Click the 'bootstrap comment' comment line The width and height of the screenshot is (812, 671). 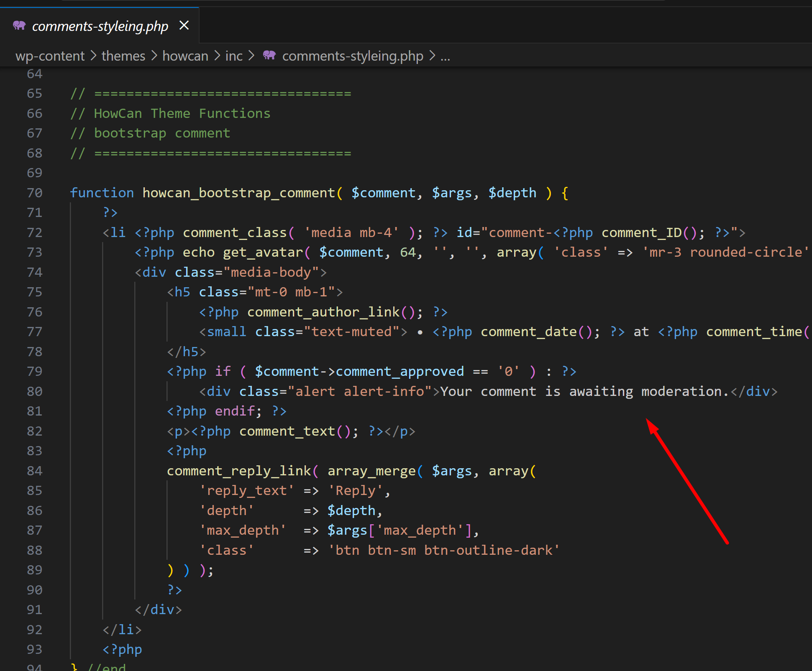point(150,133)
